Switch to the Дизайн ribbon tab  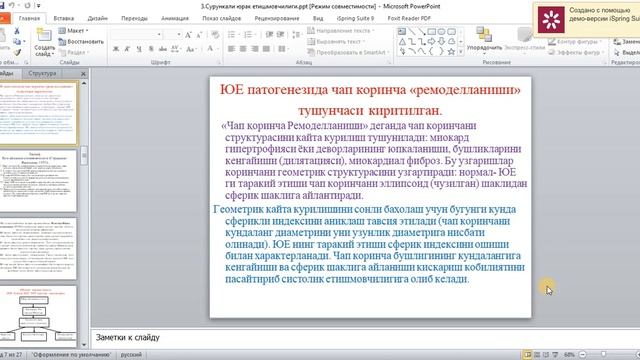tap(98, 18)
